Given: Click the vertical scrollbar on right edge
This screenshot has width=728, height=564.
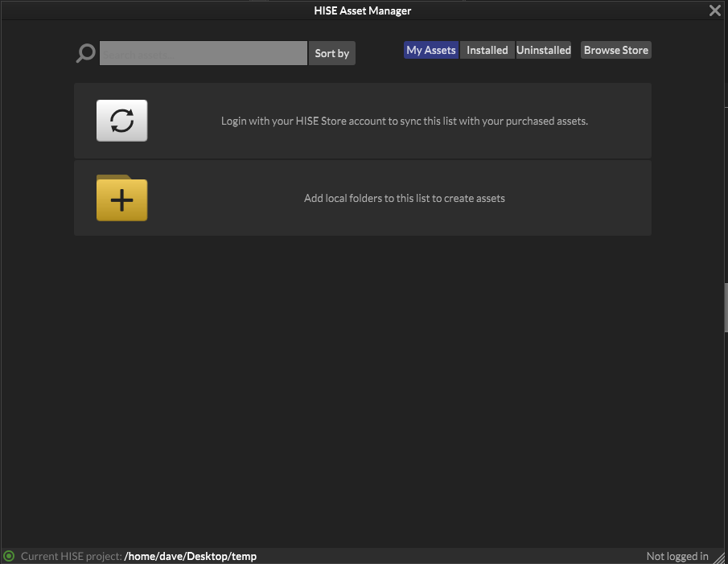Looking at the screenshot, I should [725, 307].
